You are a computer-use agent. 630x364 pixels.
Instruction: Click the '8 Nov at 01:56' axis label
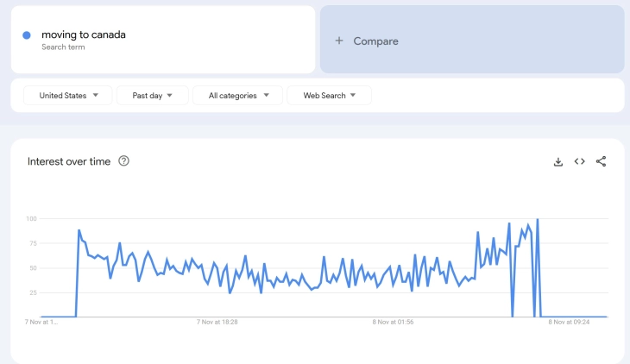coord(393,322)
